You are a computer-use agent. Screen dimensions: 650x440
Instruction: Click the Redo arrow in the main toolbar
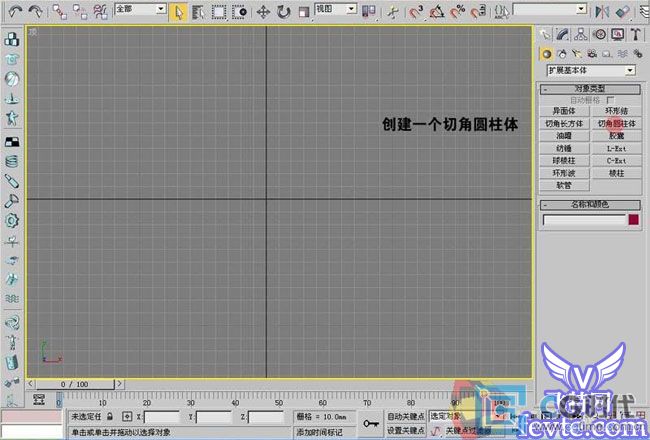[35, 11]
